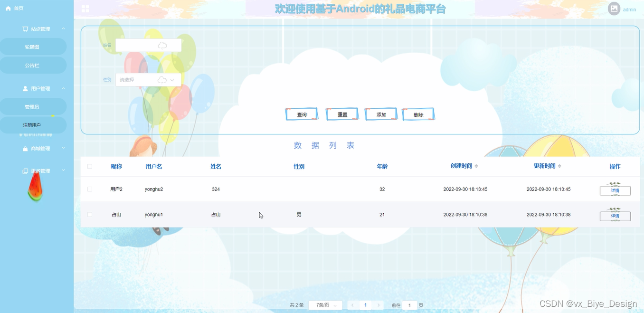Click the 添加 button

tap(381, 114)
